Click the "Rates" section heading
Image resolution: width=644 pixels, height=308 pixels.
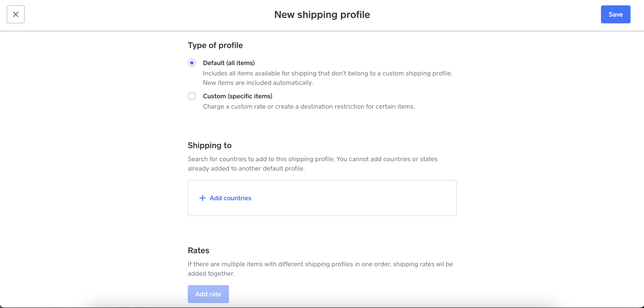point(199,250)
